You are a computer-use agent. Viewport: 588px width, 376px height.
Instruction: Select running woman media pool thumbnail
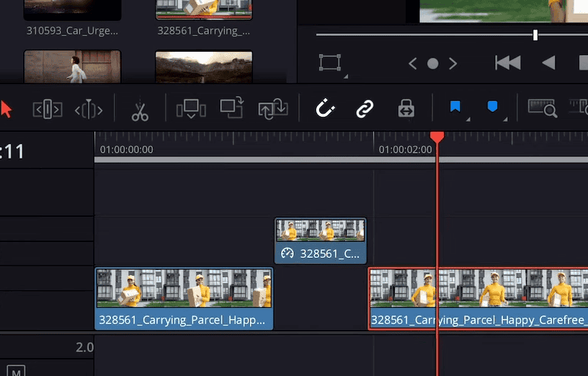click(72, 67)
